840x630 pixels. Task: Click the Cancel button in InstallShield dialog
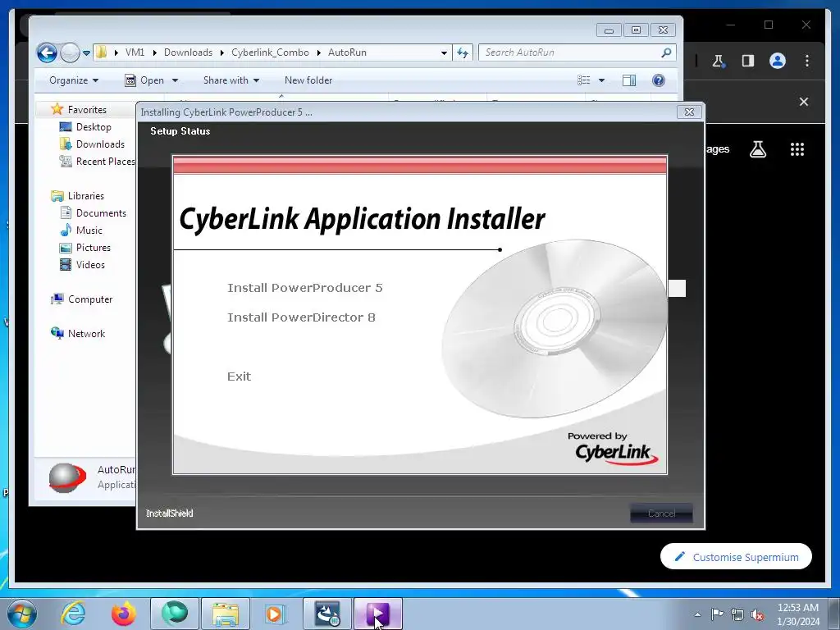tap(661, 514)
